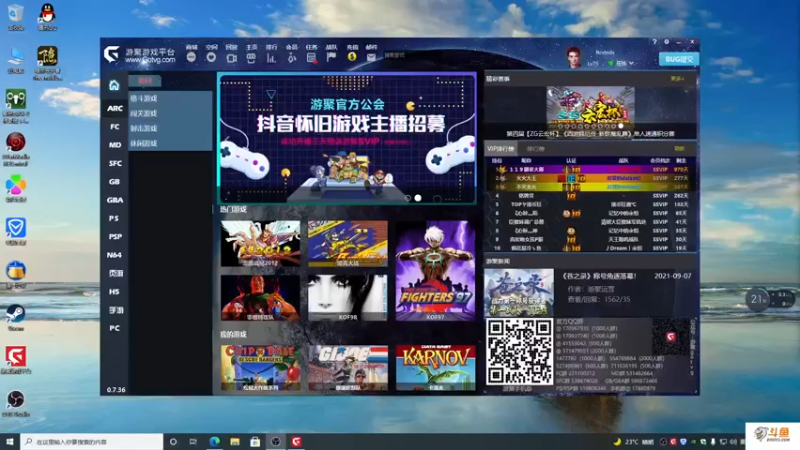Image resolution: width=800 pixels, height=450 pixels.
Task: Select the active white banner carousel dot
Action: point(418,198)
